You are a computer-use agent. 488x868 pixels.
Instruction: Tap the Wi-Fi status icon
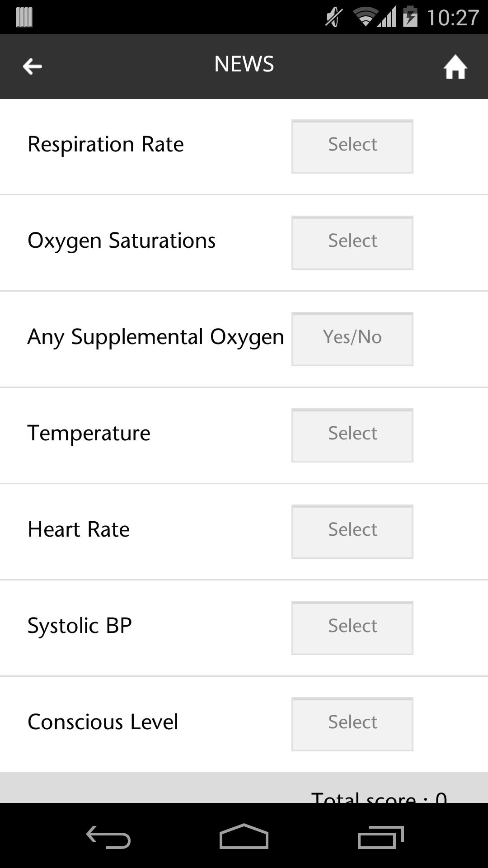click(365, 17)
